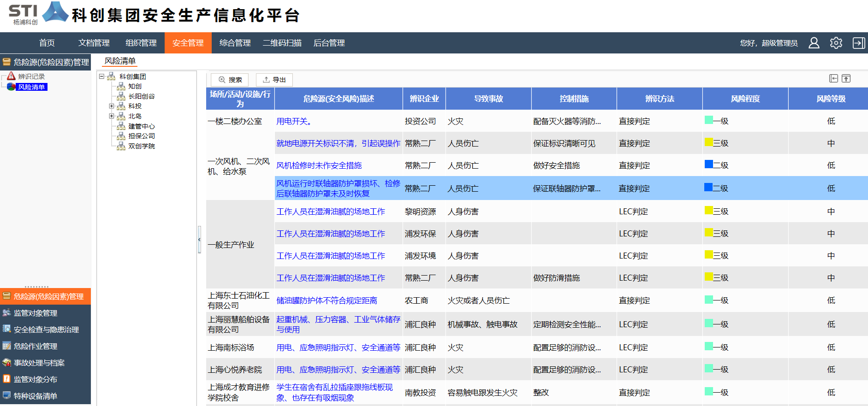Switch to the 风险清单 tab
Image resolution: width=868 pixels, height=406 pixels.
coord(120,61)
